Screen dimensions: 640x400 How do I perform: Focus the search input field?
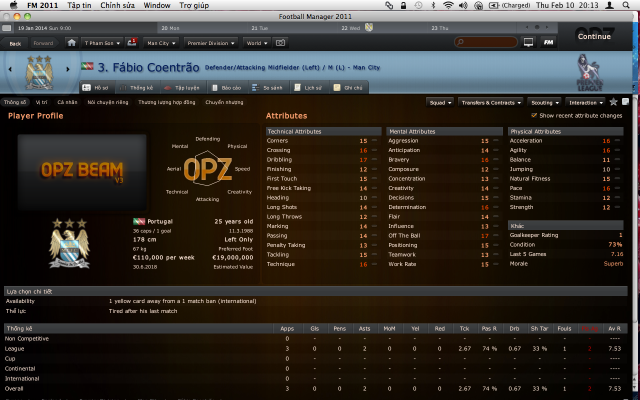[x=486, y=42]
